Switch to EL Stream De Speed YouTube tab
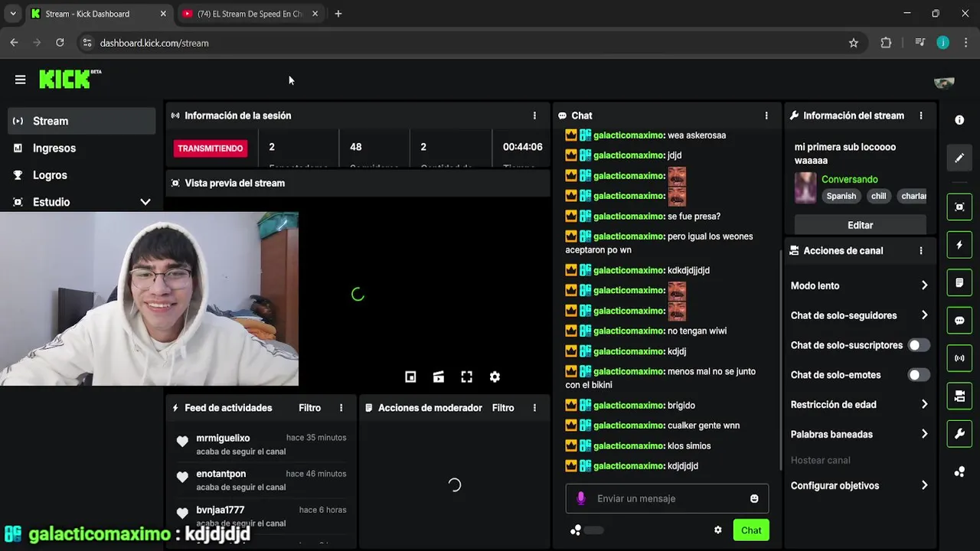Viewport: 980px width, 551px height. [250, 14]
